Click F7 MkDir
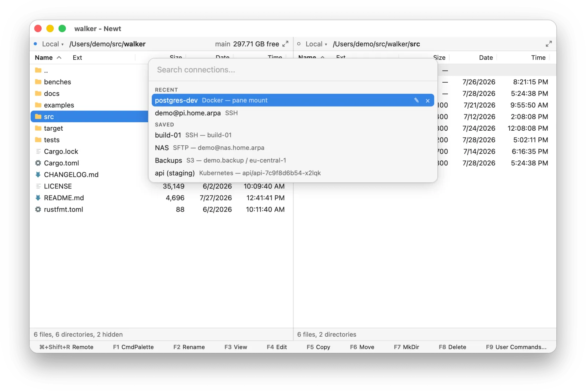 click(x=407, y=347)
